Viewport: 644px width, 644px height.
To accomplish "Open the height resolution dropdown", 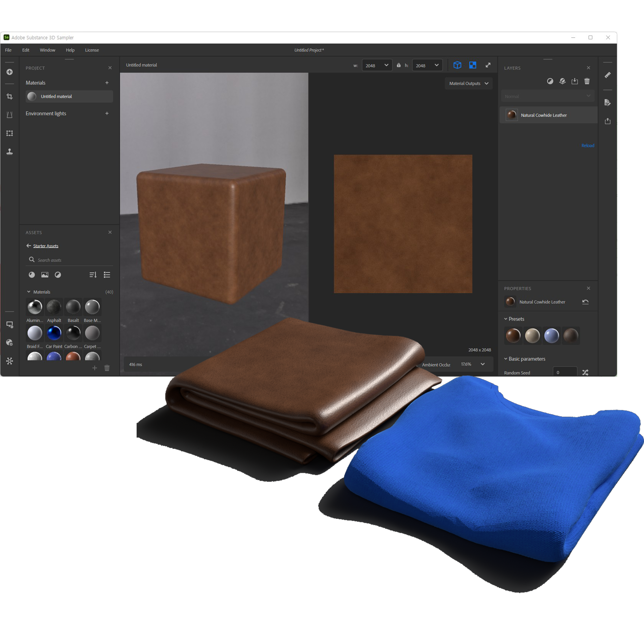I will tap(427, 65).
